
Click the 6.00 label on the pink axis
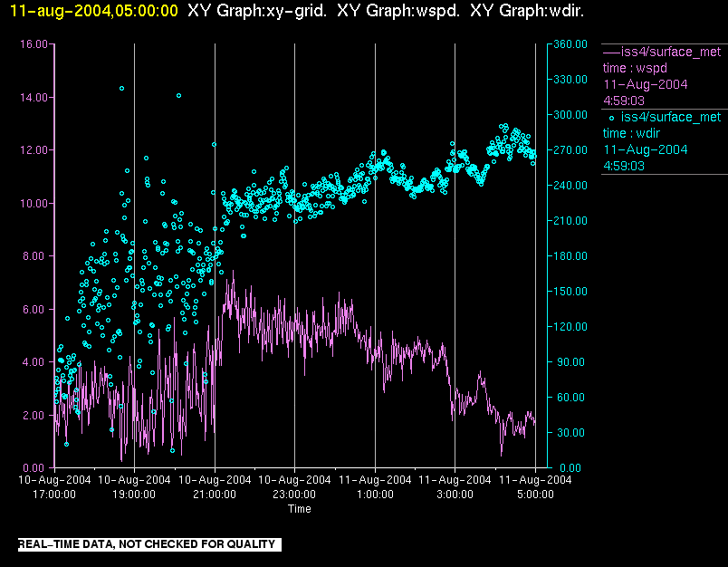(x=35, y=309)
